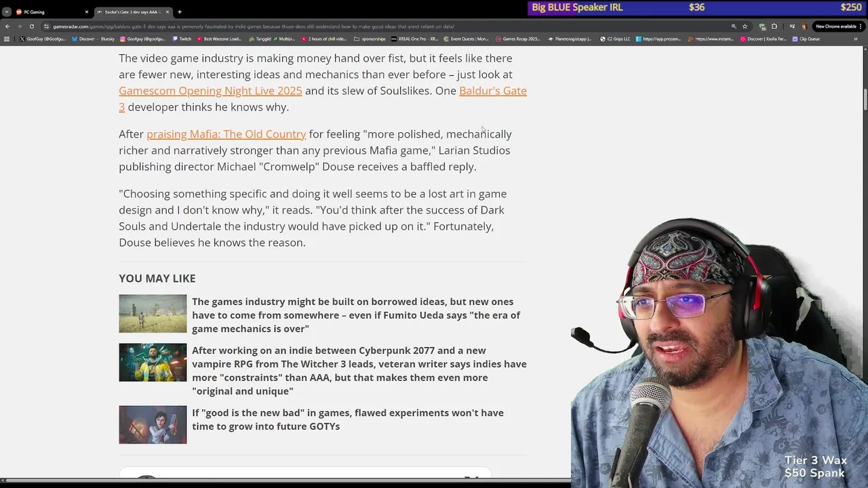Expand the sponsorships bookmark folder
This screenshot has width=868, height=488.
point(370,39)
